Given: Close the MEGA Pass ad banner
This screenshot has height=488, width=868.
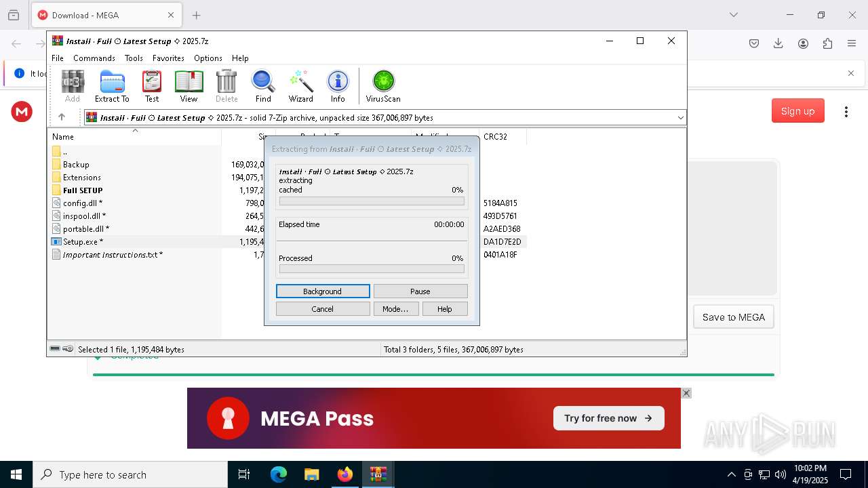Looking at the screenshot, I should point(686,393).
